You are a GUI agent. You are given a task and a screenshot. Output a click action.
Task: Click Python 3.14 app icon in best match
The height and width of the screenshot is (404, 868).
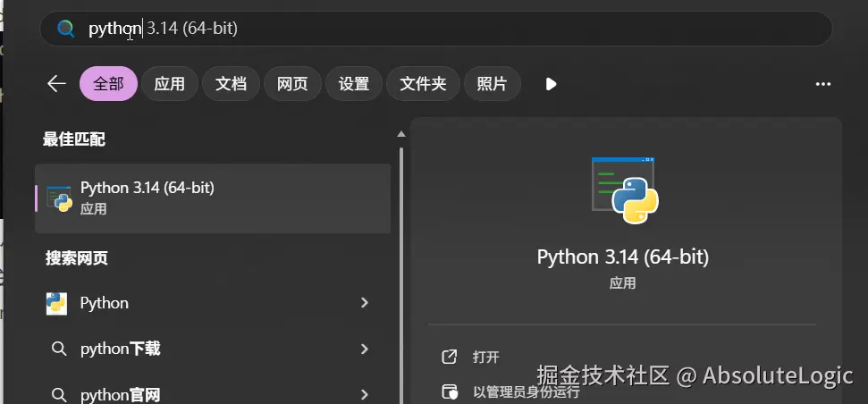[x=59, y=198]
